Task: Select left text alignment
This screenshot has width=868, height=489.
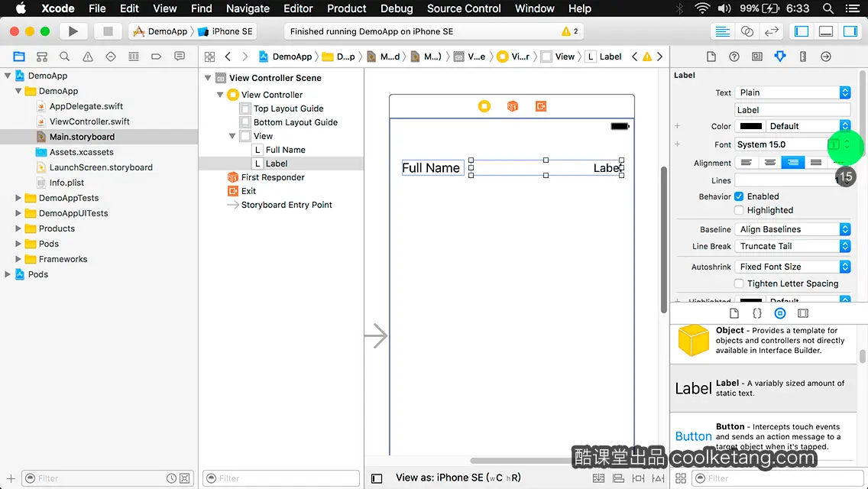Action: click(747, 162)
